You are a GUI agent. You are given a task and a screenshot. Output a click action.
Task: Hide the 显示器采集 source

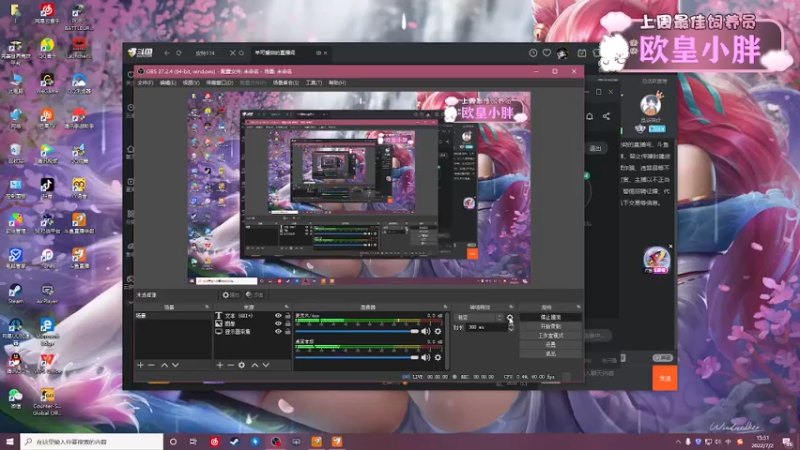[278, 332]
